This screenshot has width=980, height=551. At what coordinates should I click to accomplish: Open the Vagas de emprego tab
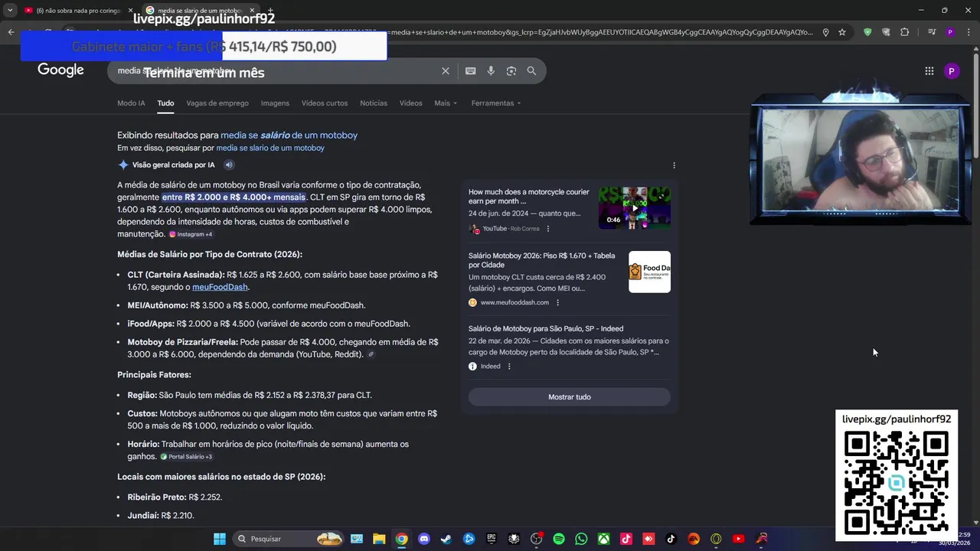pos(217,103)
